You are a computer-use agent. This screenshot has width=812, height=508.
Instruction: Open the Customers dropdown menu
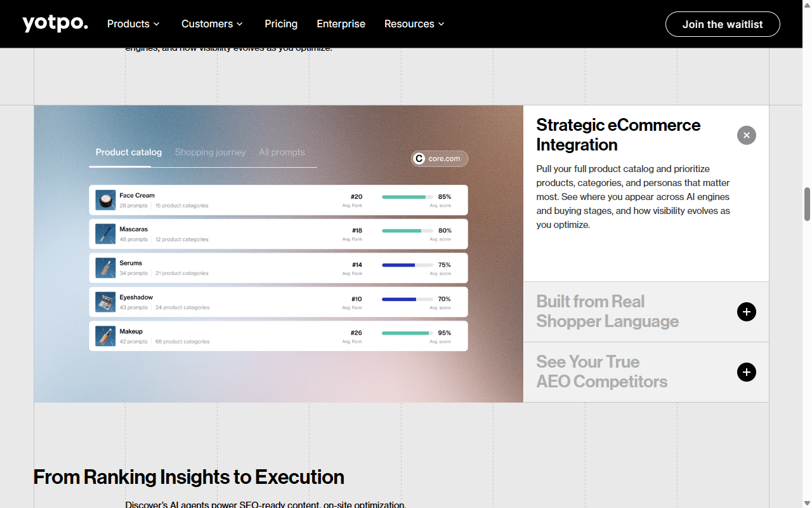212,24
